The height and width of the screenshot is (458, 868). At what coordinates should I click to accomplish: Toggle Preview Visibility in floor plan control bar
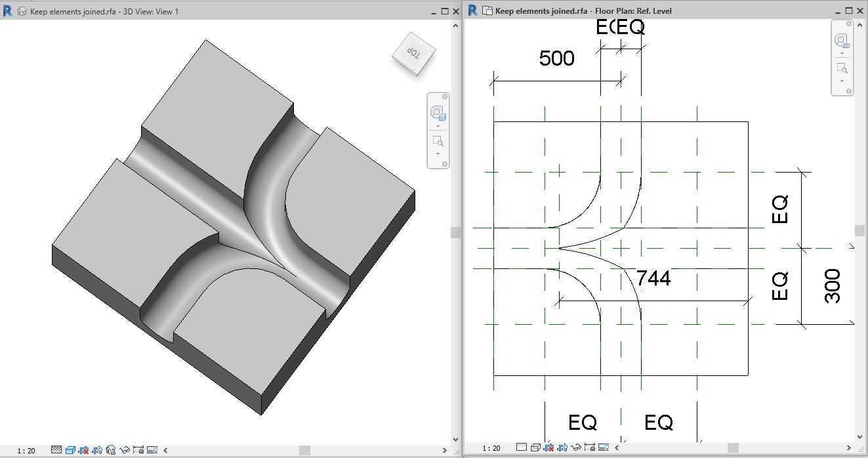click(x=604, y=448)
